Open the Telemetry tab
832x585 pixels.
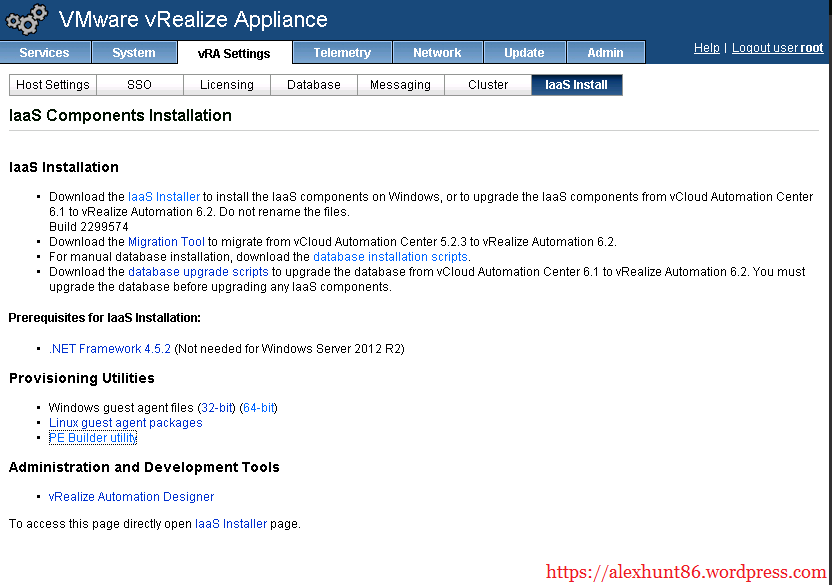pyautogui.click(x=342, y=53)
